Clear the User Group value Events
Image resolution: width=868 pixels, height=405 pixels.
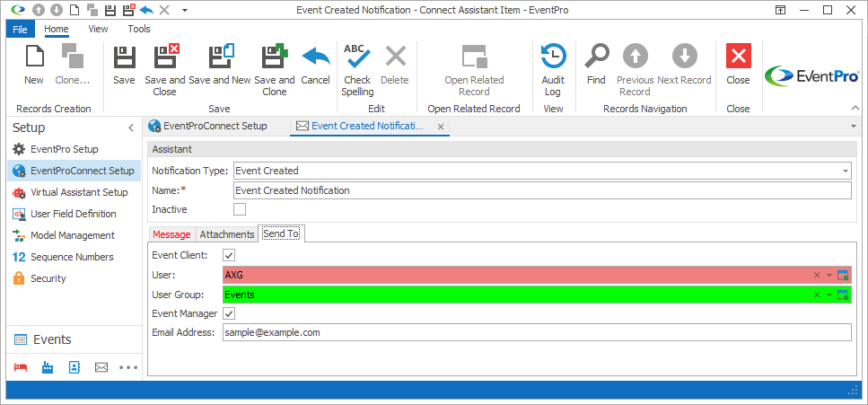coord(817,295)
